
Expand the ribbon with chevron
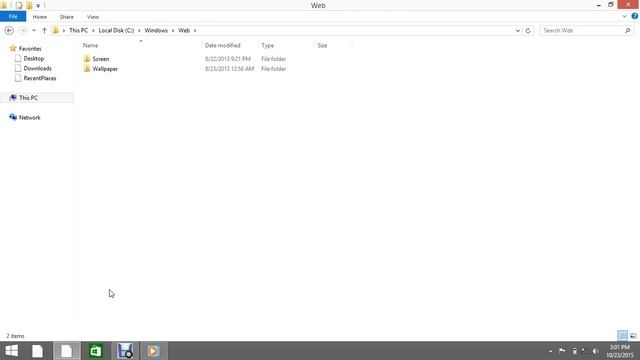tap(624, 16)
